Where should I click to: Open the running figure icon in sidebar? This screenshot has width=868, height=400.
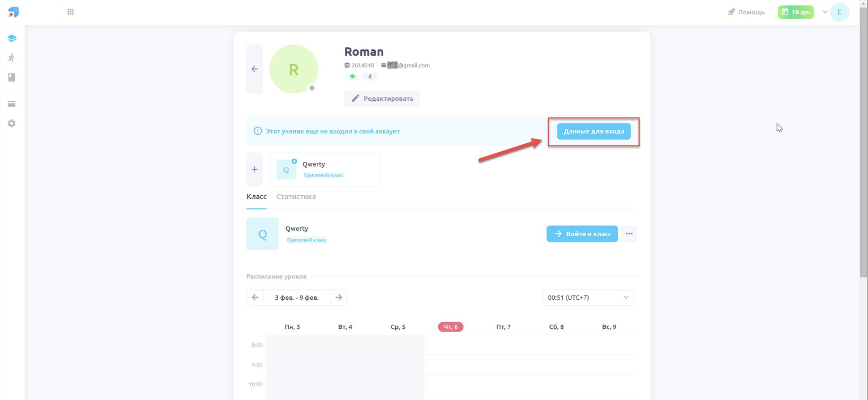tap(12, 57)
